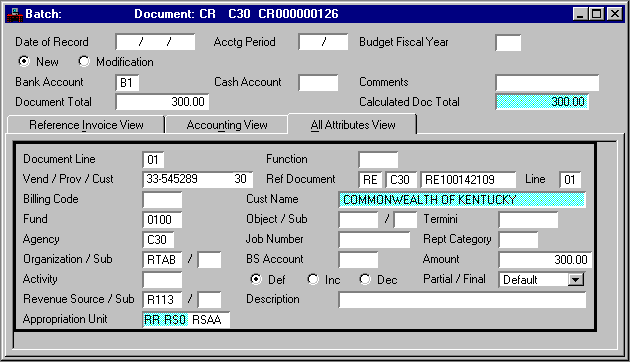Click the Organization field RTAB

pos(162,260)
